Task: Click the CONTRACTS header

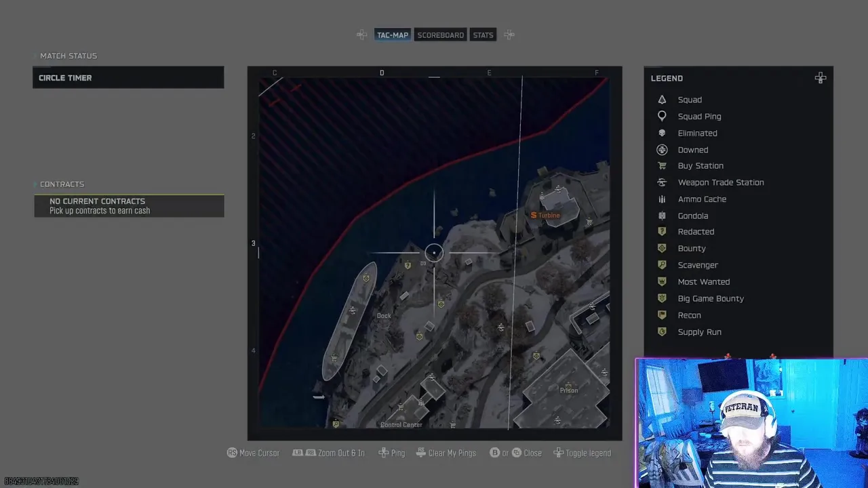Action: (x=62, y=184)
